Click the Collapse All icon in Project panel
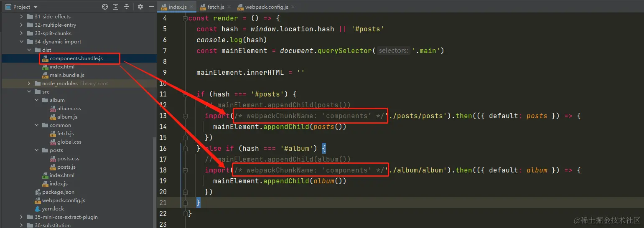This screenshot has width=644, height=228. tap(127, 7)
